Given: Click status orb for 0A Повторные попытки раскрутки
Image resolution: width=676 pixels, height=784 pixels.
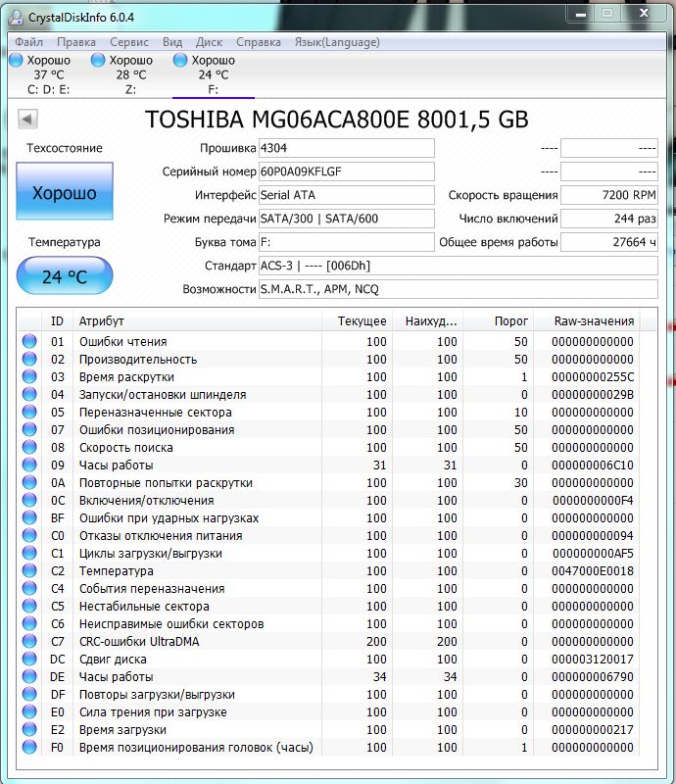Looking at the screenshot, I should (x=29, y=482).
